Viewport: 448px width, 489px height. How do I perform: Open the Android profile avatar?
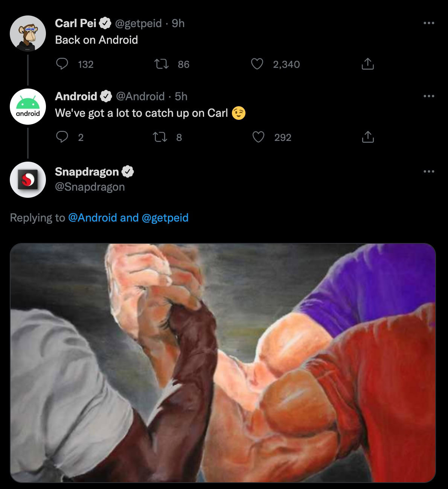[28, 107]
